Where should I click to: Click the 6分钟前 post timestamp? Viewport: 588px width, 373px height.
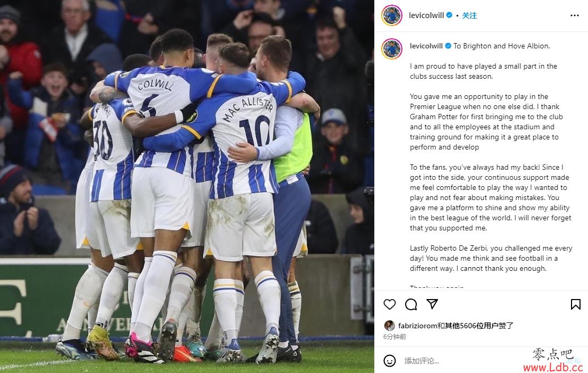(x=394, y=337)
